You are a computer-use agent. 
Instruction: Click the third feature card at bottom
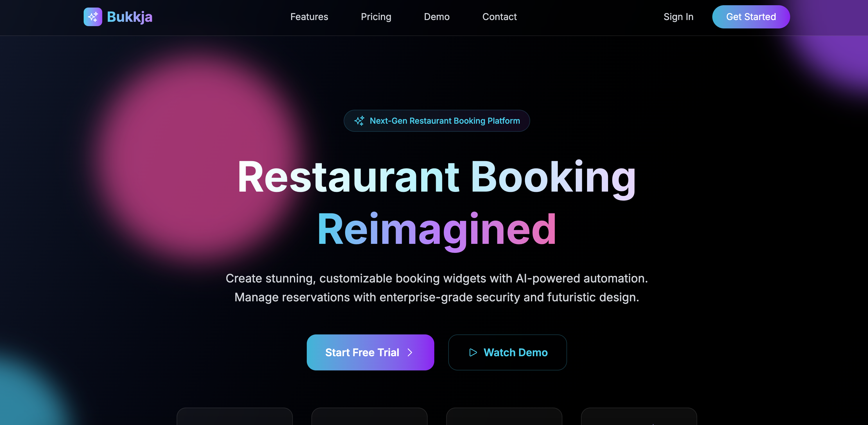tap(504, 417)
